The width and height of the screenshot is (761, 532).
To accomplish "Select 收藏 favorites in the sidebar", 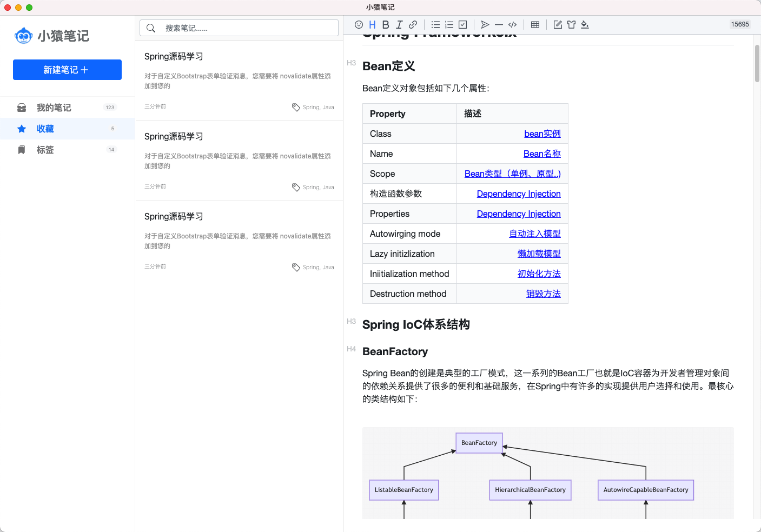I will (x=67, y=129).
